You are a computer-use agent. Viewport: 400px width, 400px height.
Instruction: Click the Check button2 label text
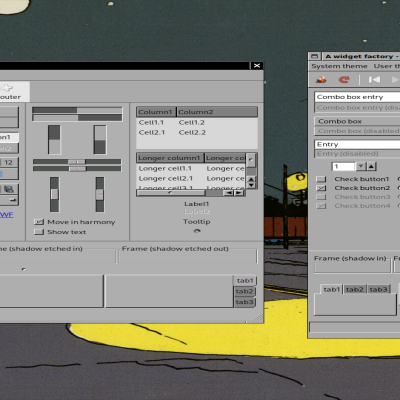(x=362, y=188)
